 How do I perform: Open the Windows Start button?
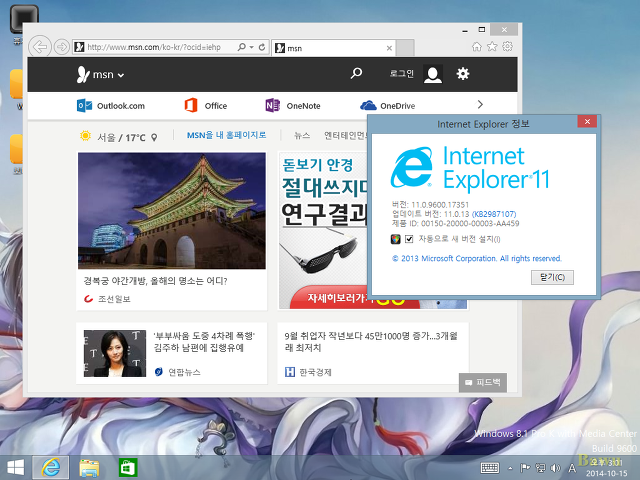[16, 467]
